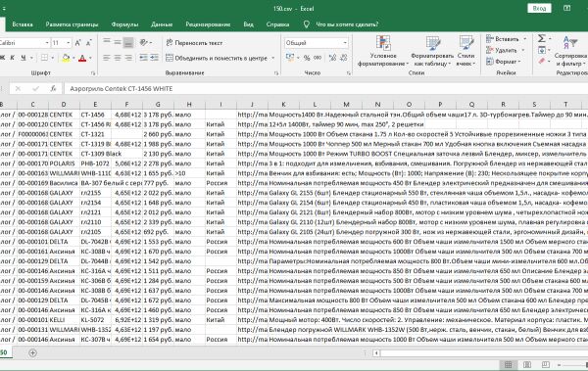Apply percent style format
Image resolution: width=588 pixels, height=371 pixels.
[x=307, y=58]
